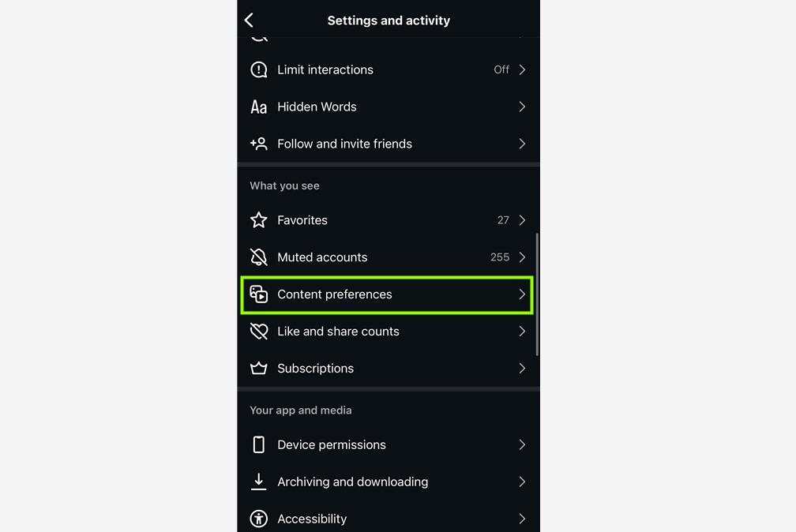Expand Subscriptions row chevron
Screen dimensions: 796x532
coord(522,368)
